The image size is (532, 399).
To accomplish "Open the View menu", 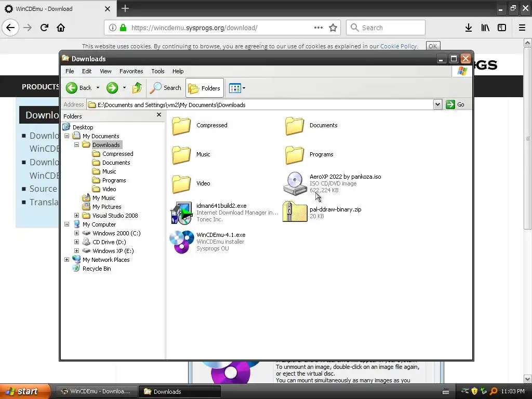I will pyautogui.click(x=105, y=71).
